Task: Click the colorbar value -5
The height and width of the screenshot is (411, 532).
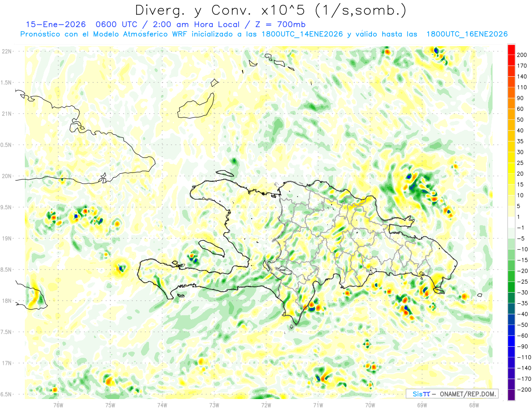Action: [521, 239]
